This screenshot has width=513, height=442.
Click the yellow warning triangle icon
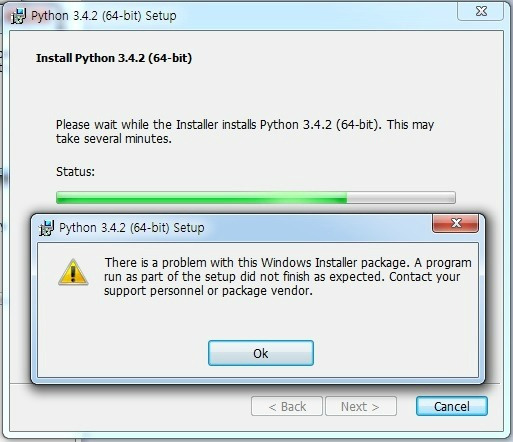(73, 272)
